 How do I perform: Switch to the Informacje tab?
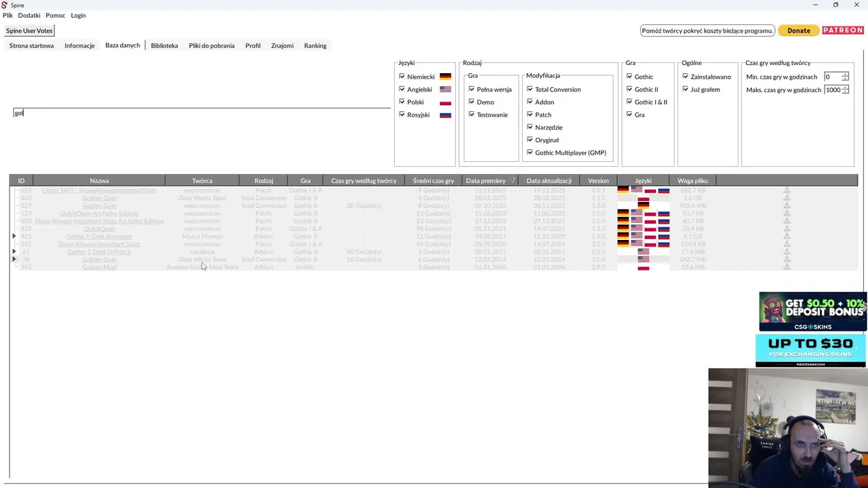click(x=79, y=45)
